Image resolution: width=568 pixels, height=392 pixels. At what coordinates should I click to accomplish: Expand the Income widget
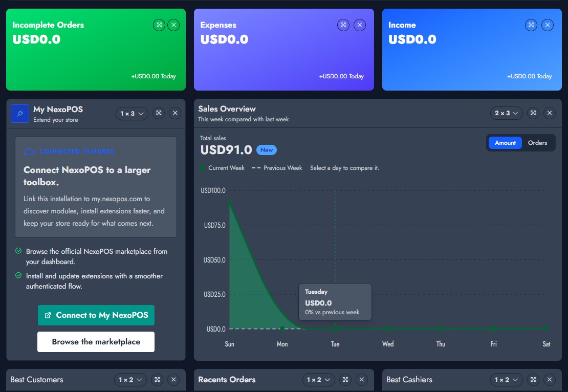531,25
